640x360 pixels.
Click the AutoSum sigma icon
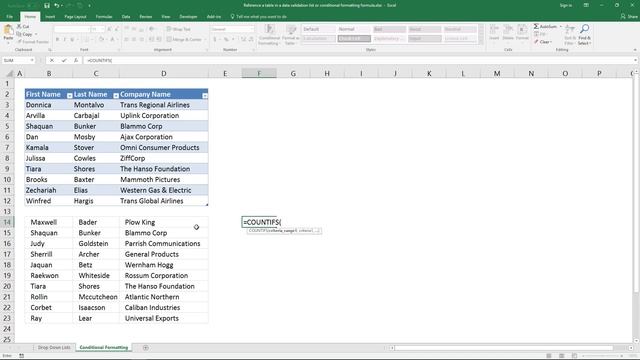[536, 27]
